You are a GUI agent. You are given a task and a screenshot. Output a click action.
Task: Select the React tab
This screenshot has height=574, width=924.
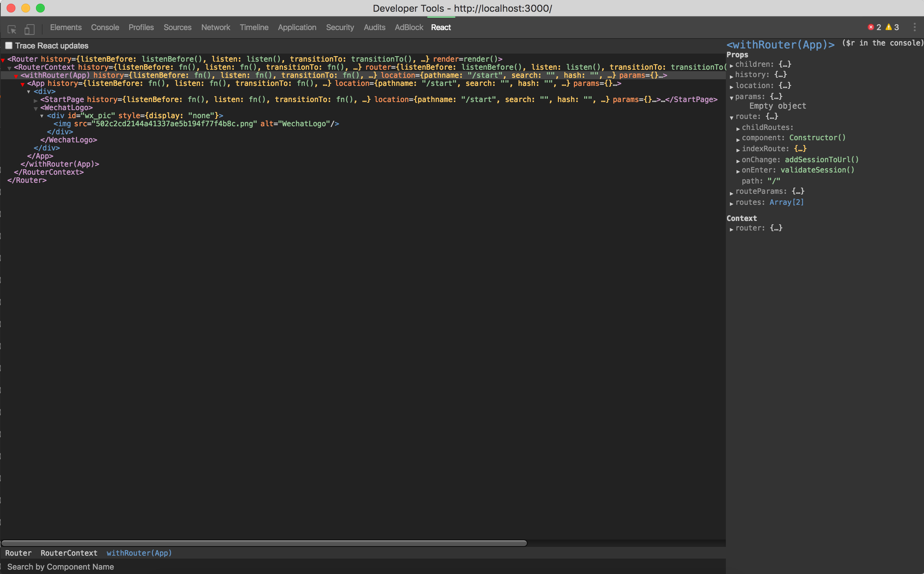click(441, 27)
